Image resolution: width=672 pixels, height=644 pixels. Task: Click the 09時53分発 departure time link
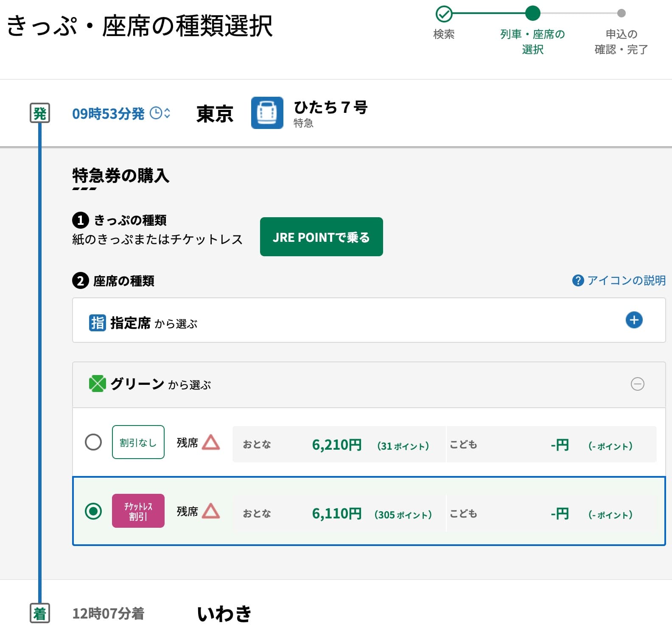(108, 113)
